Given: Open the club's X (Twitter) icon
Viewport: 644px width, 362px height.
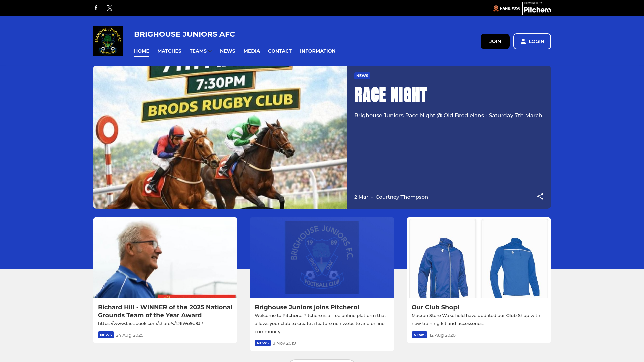Looking at the screenshot, I should point(110,8).
